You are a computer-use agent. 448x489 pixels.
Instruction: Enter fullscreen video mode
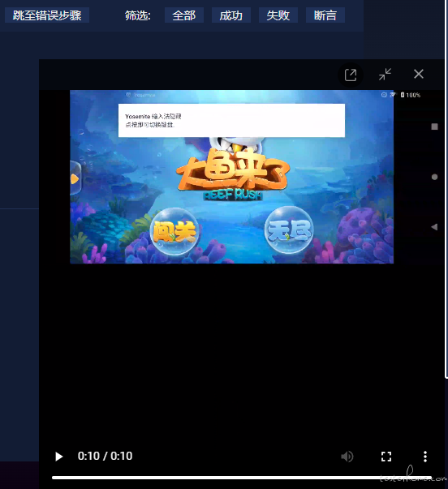click(386, 457)
